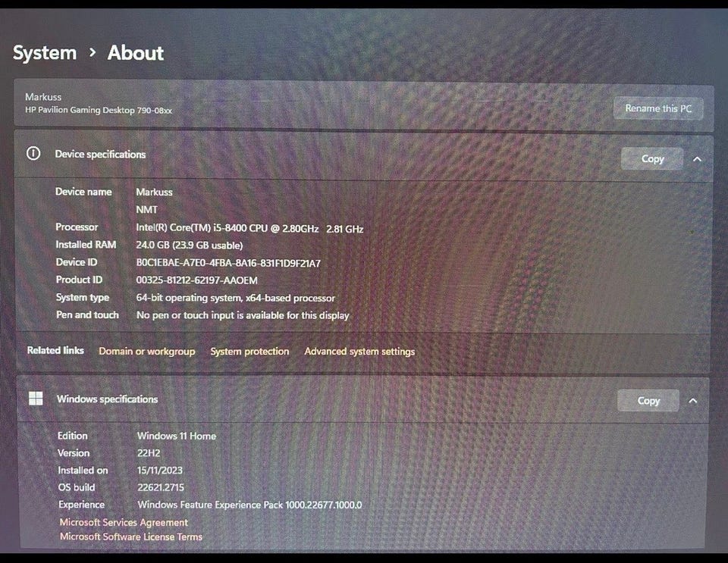Open the Microsoft Services Agreement link
Image resolution: width=728 pixels, height=563 pixels.
[124, 522]
